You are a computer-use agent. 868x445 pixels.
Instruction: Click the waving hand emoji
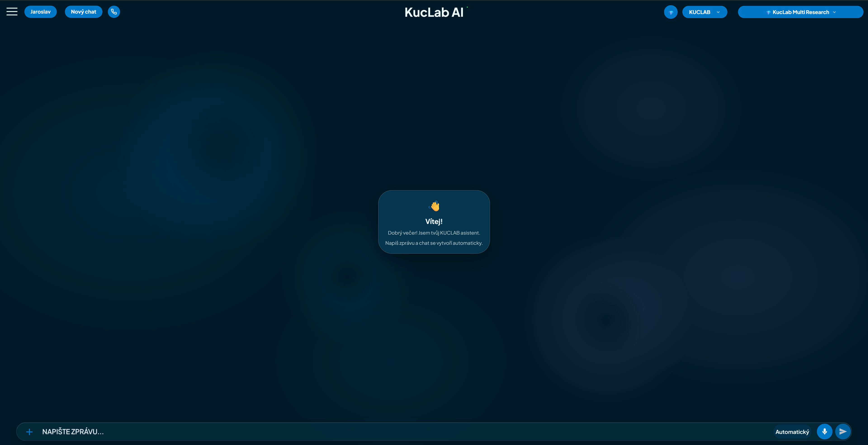pos(434,206)
